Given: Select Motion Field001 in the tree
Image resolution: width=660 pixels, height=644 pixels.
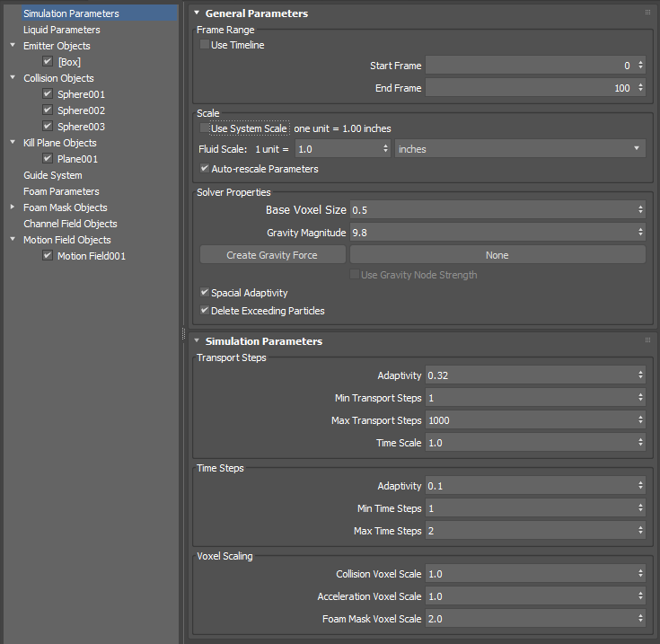Looking at the screenshot, I should [92, 256].
